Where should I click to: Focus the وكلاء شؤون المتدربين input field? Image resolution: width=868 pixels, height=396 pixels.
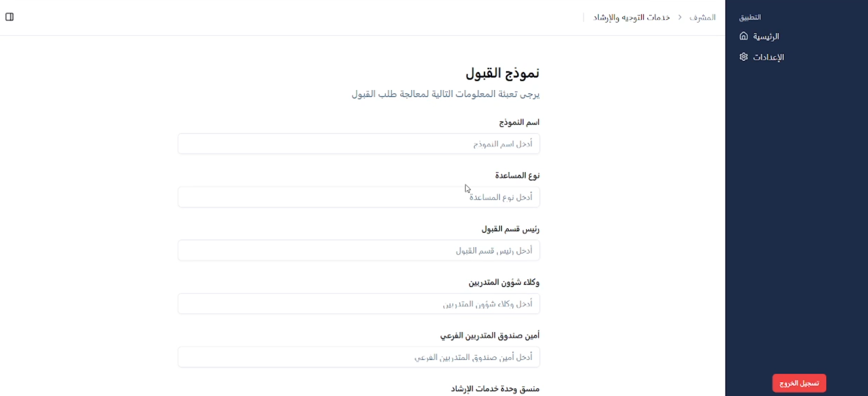coord(359,304)
